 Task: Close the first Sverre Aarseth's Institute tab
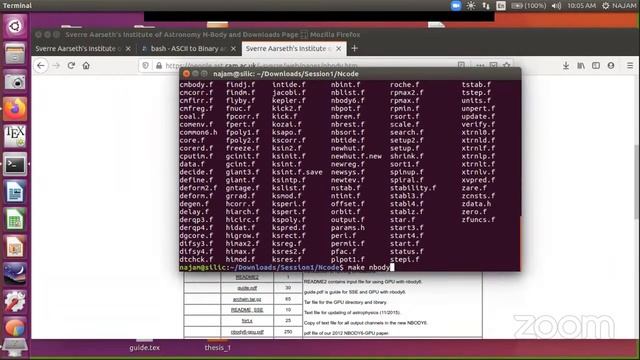coord(128,49)
